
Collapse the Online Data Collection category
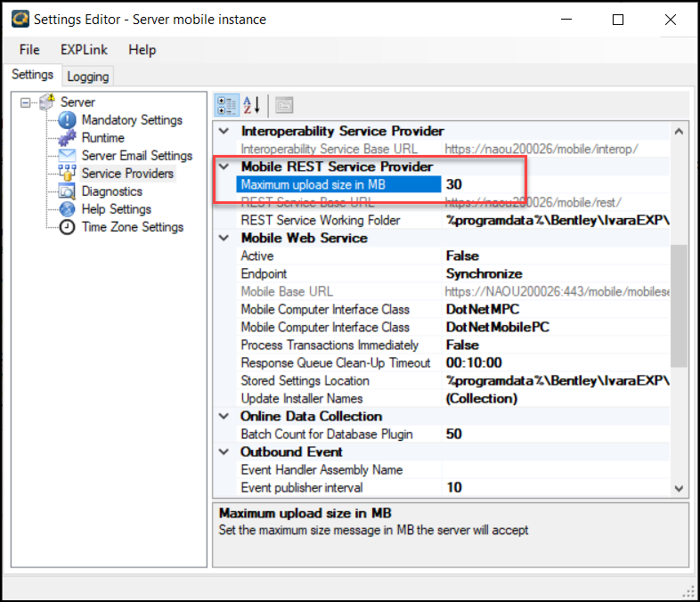[224, 416]
